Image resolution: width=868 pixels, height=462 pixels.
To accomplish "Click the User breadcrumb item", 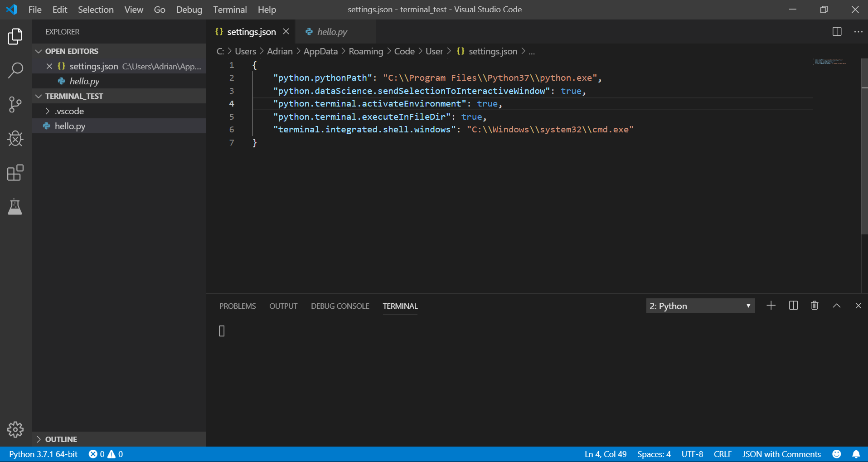I will [x=434, y=51].
